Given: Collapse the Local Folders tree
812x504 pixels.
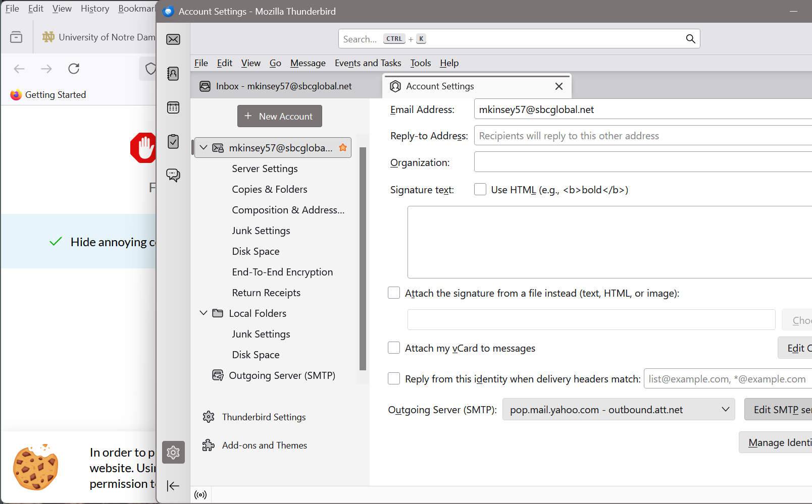Looking at the screenshot, I should click(204, 313).
